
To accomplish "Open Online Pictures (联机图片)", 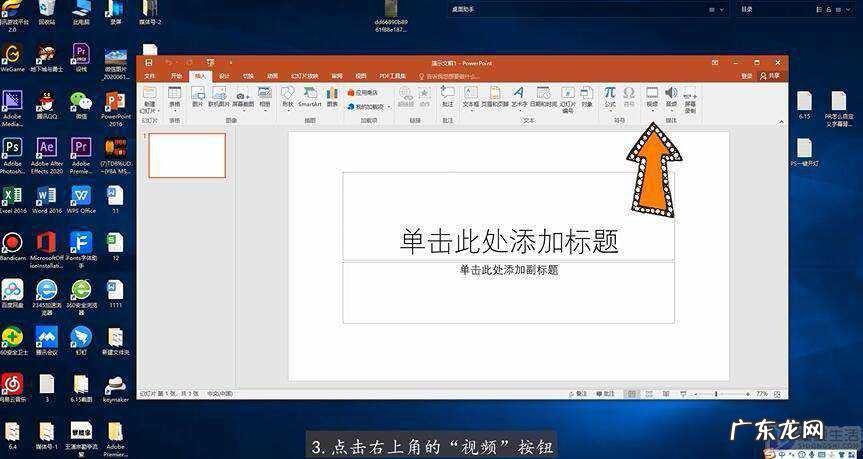I will coord(219,97).
